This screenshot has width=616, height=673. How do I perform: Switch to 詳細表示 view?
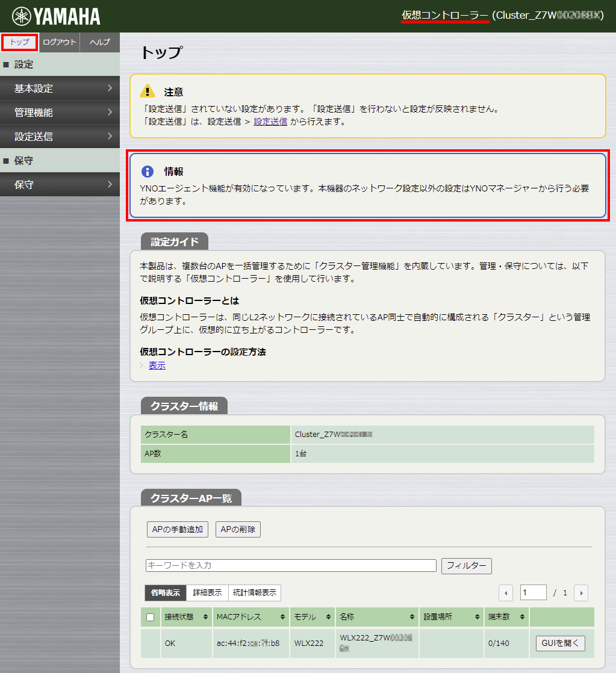click(207, 593)
